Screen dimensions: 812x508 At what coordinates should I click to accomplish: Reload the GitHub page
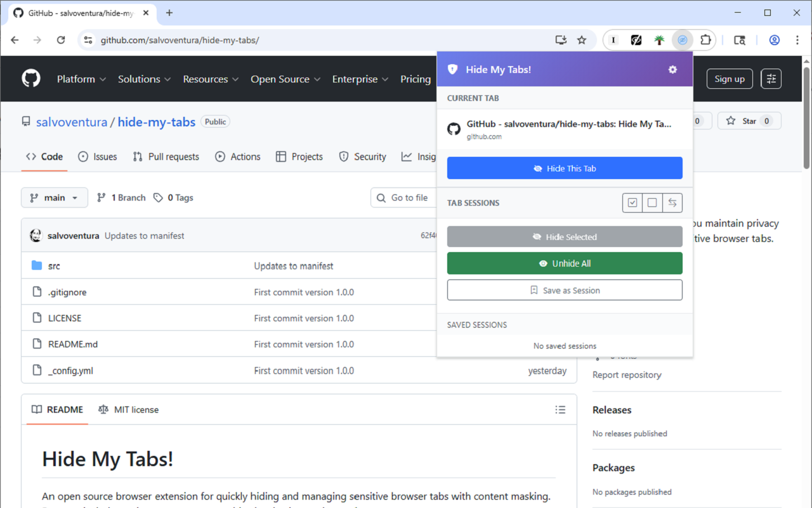point(61,40)
